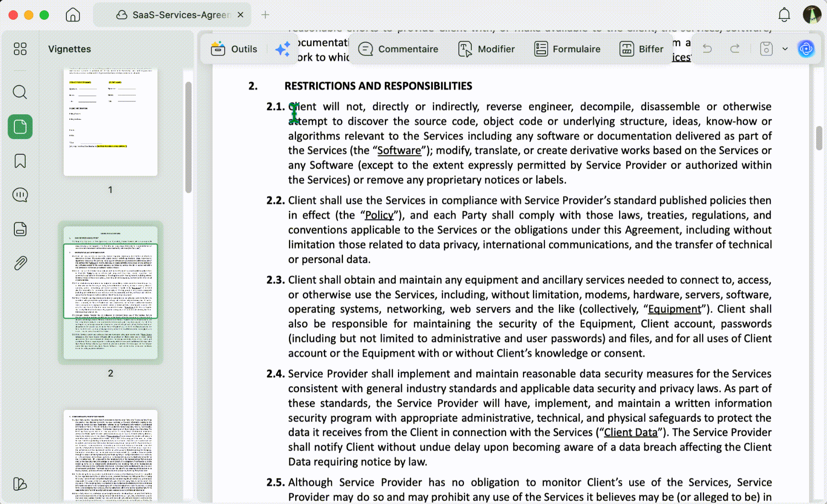
Task: Open the grid view sidebar icon
Action: point(20,49)
